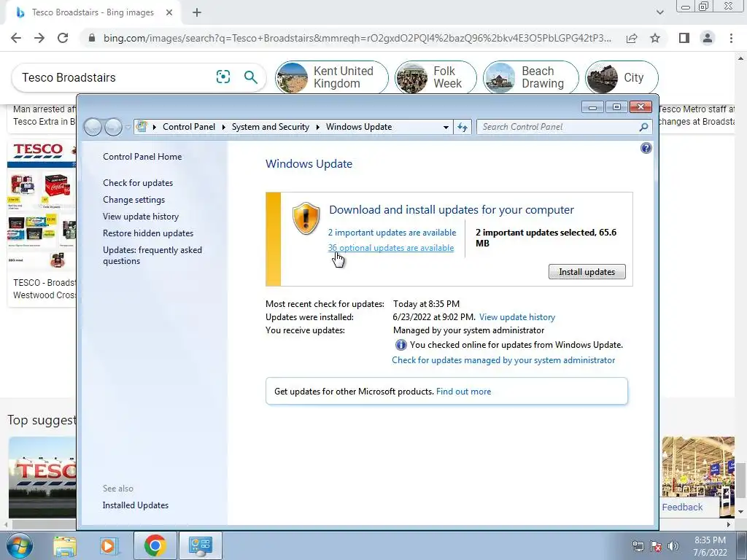Image resolution: width=747 pixels, height=560 pixels.
Task: Click volume speaker tray icon
Action: point(673,546)
